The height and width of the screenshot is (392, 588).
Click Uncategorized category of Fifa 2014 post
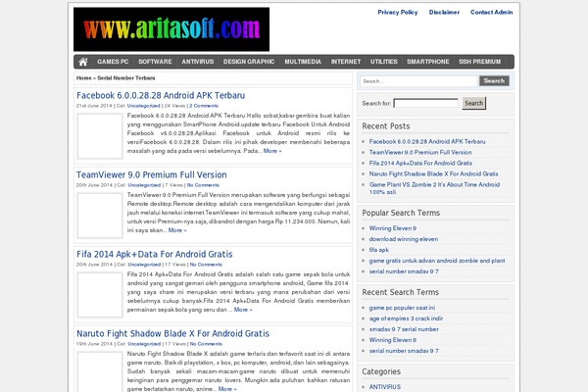coord(144,265)
